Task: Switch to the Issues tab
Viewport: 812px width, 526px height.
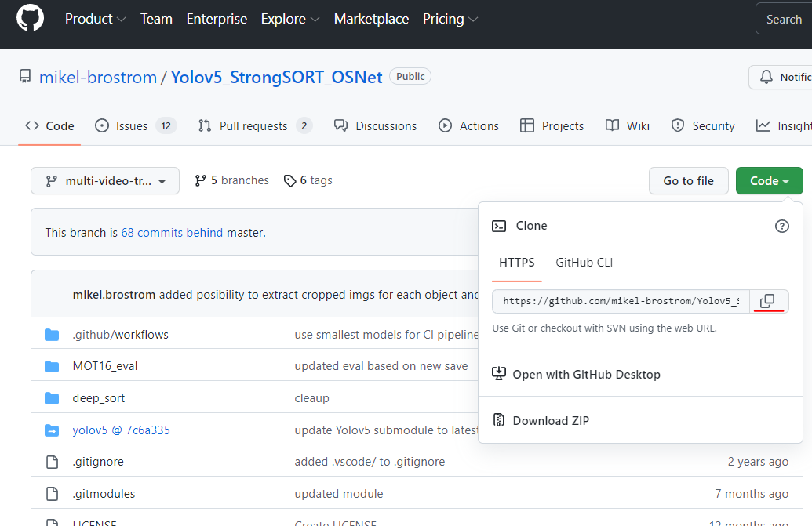Action: [x=136, y=125]
